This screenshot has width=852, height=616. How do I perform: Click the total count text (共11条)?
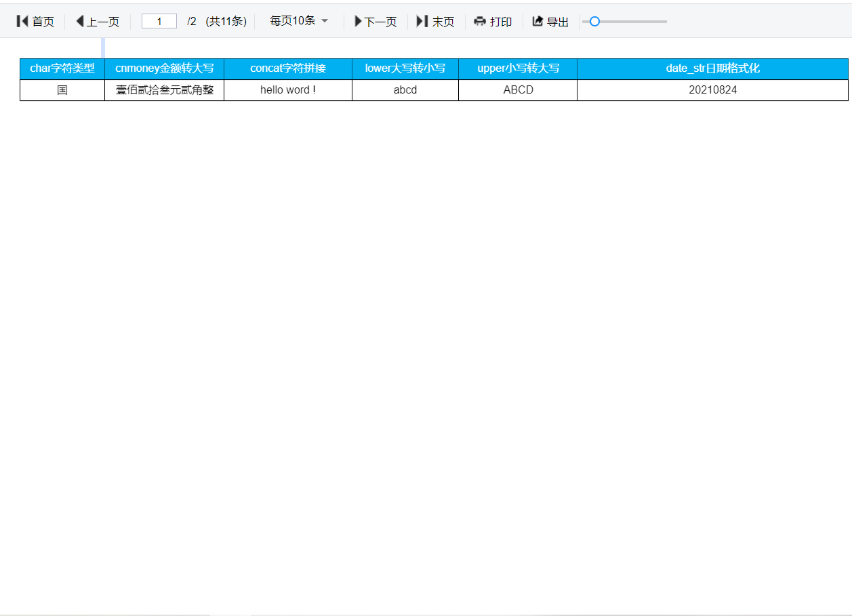[x=226, y=22]
